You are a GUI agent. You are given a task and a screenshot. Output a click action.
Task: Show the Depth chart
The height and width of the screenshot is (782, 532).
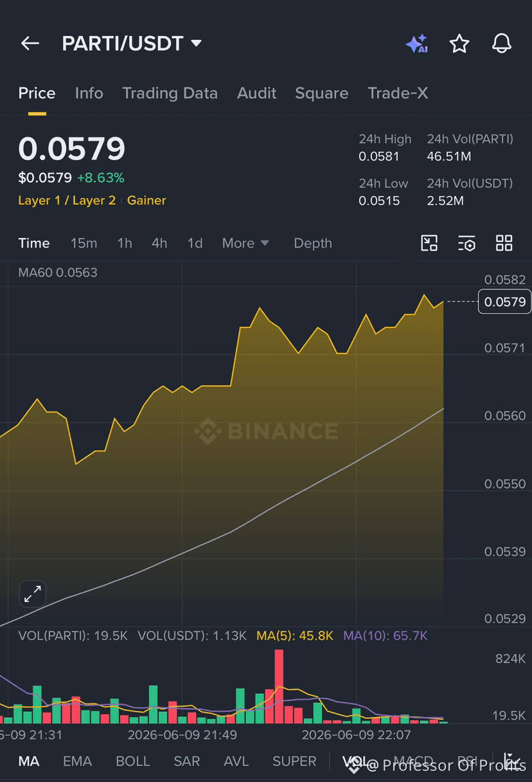tap(313, 243)
